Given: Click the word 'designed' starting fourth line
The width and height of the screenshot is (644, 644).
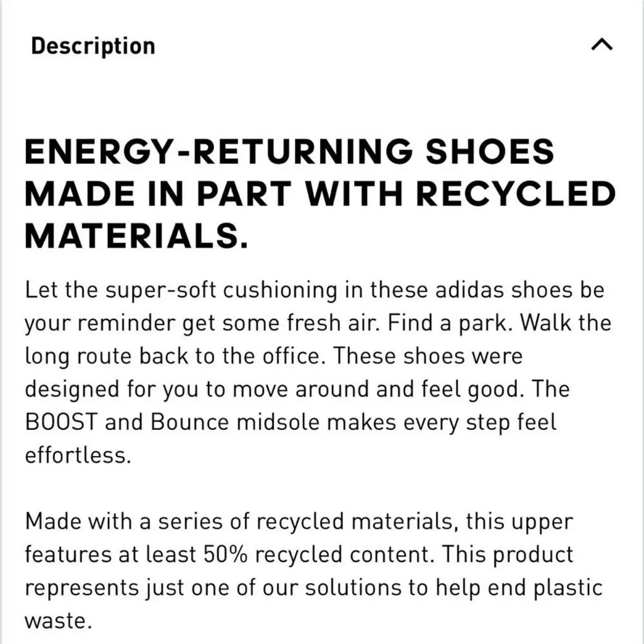Looking at the screenshot, I should [x=72, y=390].
